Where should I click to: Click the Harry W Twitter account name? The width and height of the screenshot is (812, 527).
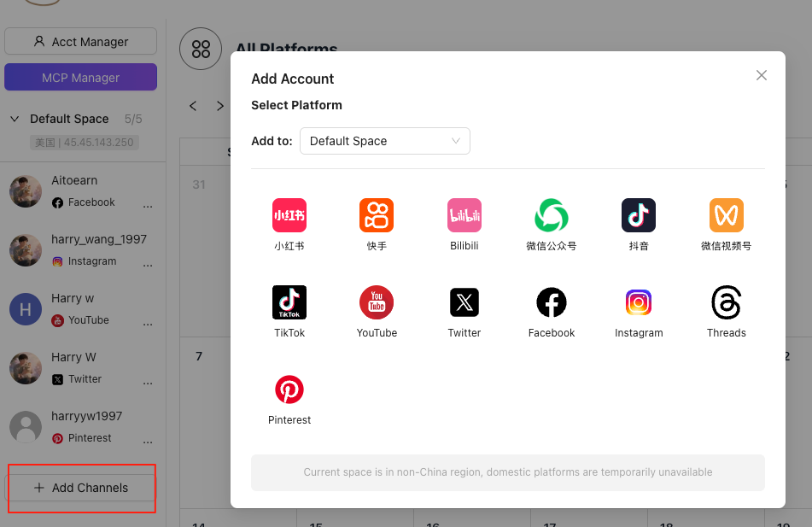click(73, 357)
